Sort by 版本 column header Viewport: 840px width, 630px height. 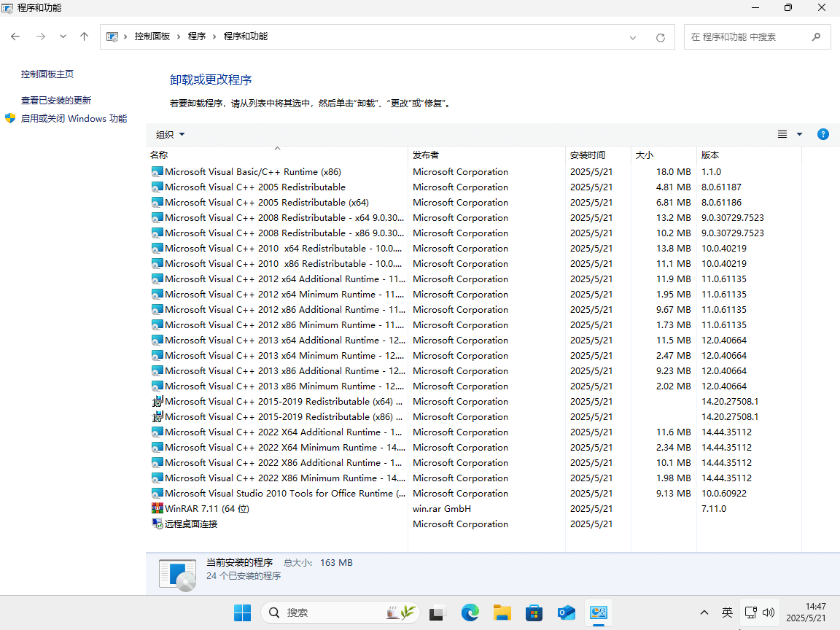(749, 155)
